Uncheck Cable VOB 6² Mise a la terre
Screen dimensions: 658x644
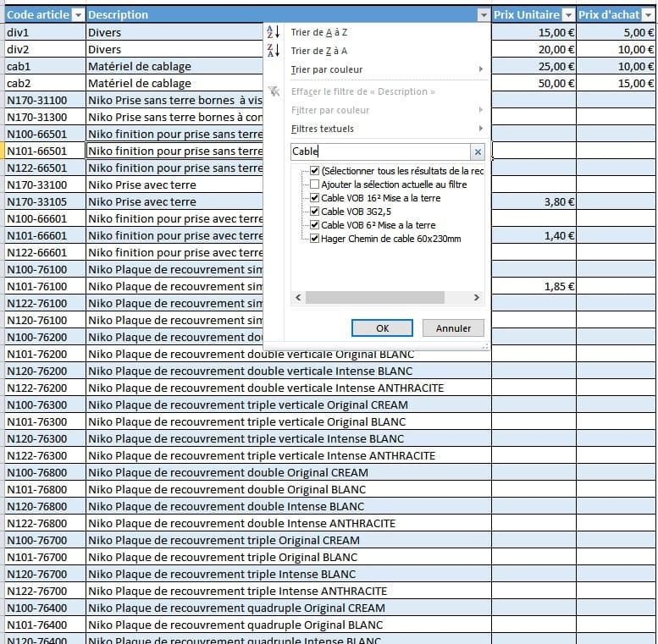coord(315,225)
